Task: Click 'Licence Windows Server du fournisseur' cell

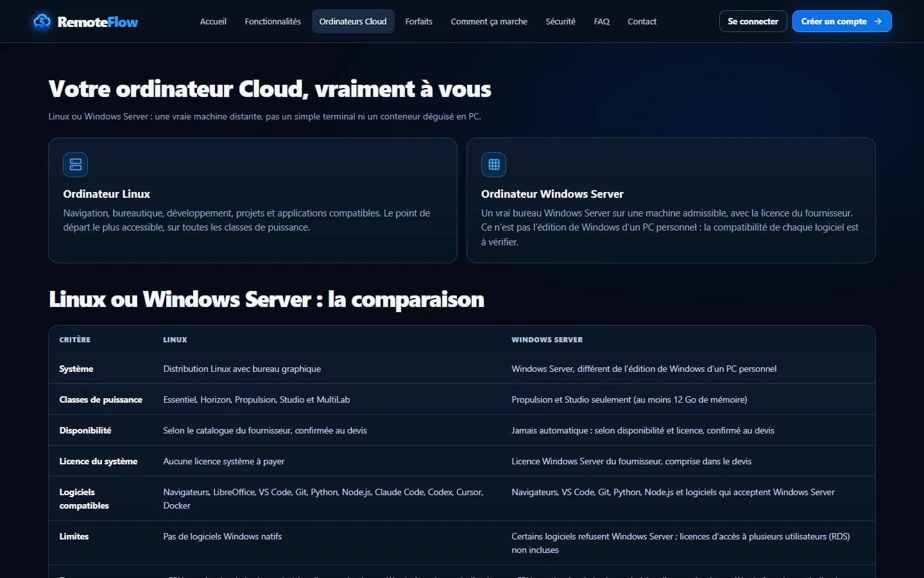Action: point(631,461)
